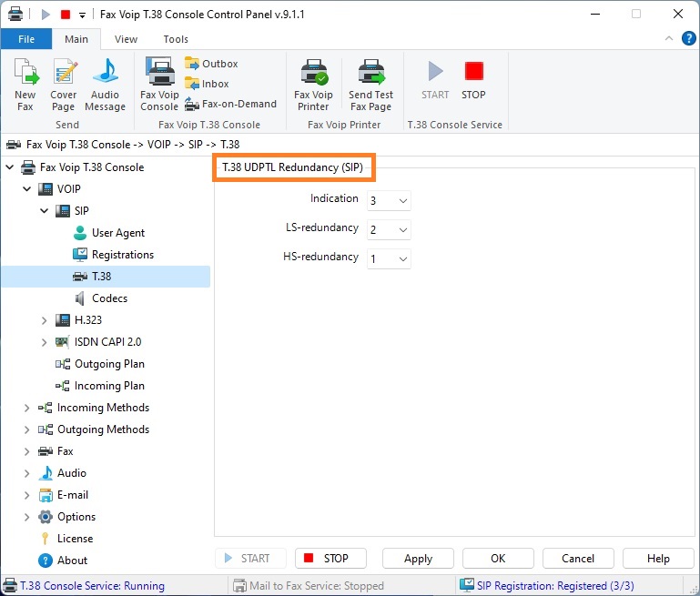Open the Cover Page editor
The height and width of the screenshot is (596, 700).
64,85
